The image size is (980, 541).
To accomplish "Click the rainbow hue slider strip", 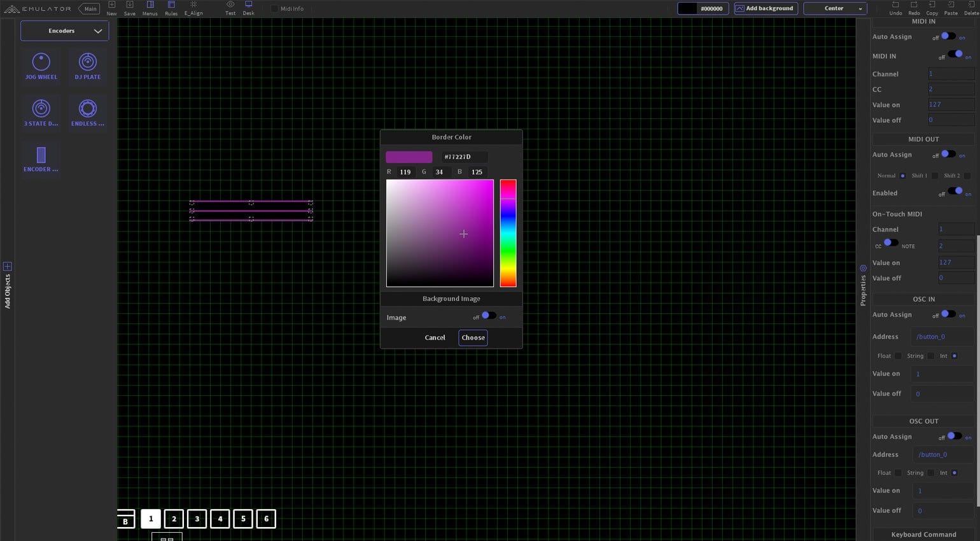I will 508,233.
